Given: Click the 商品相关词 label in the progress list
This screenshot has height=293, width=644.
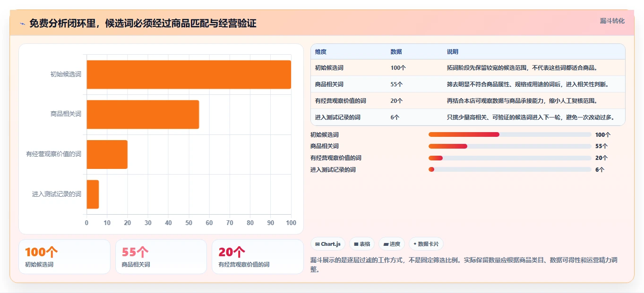Looking at the screenshot, I should pos(325,146).
